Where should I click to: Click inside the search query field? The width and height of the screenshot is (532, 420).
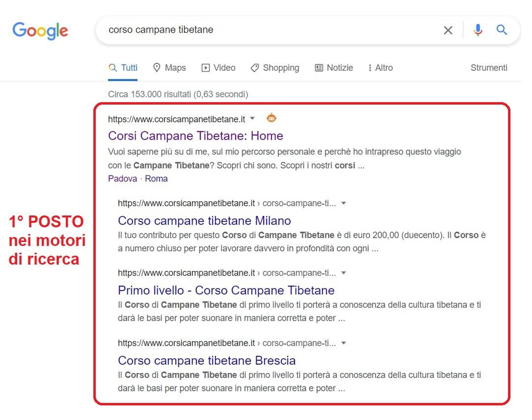pos(271,30)
